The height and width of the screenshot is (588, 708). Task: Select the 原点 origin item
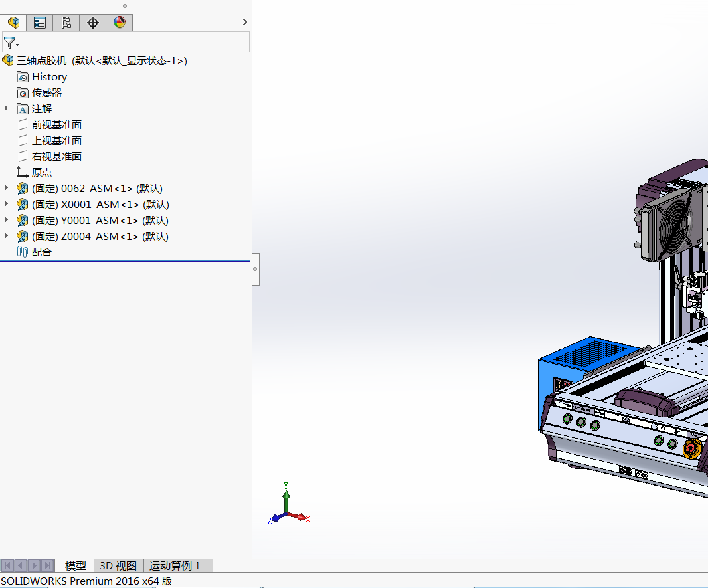click(x=42, y=173)
